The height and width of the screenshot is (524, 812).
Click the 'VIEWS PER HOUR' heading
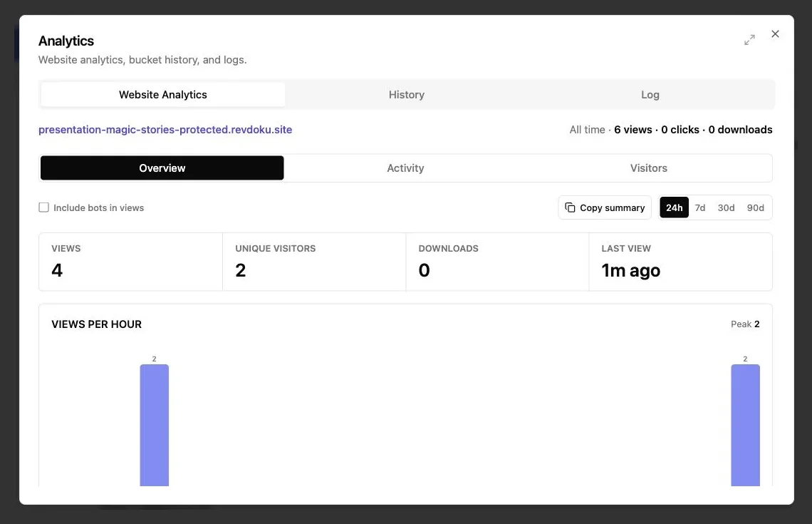tap(96, 324)
